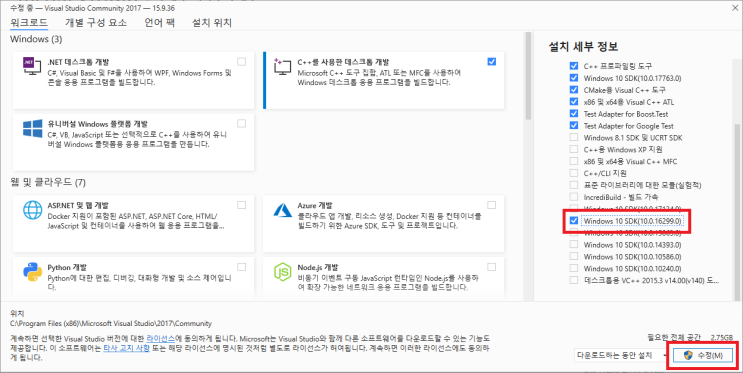The image size is (743, 373).
Task: Click the 수정(M) modify button
Action: [703, 355]
